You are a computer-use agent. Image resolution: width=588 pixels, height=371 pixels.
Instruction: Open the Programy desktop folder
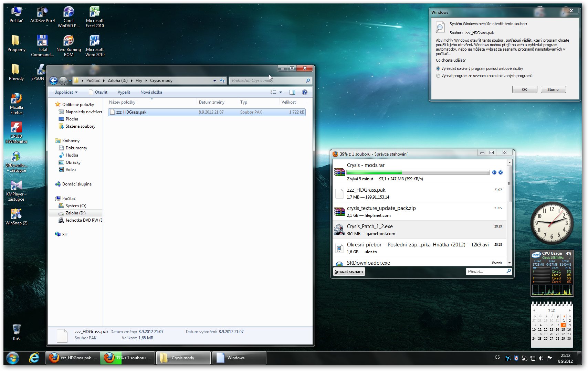(16, 43)
